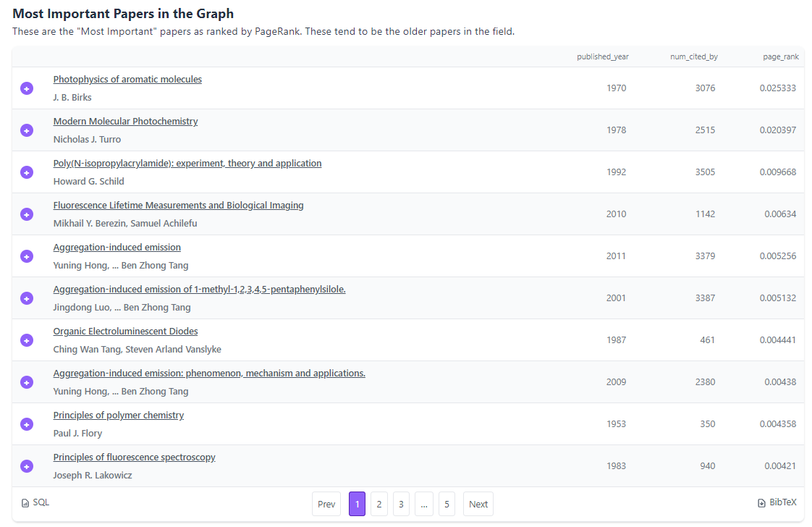Image resolution: width=812 pixels, height=527 pixels.
Task: Go to page 2 of results
Action: point(378,504)
